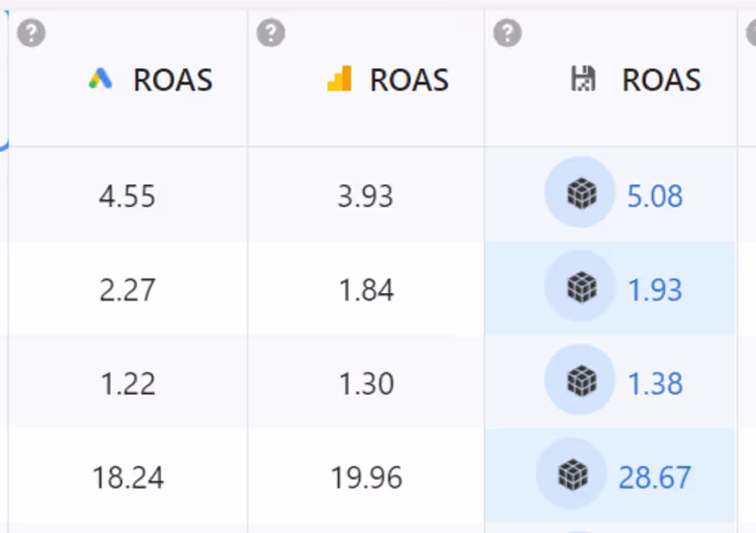This screenshot has width=756, height=533.
Task: Click the Google Analytics logo icon
Action: (x=338, y=79)
